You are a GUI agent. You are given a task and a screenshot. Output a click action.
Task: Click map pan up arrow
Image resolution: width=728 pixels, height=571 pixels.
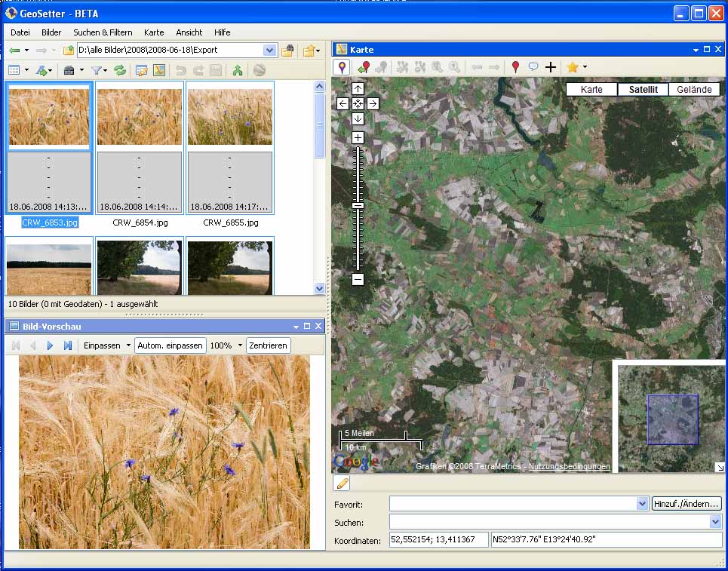pos(358,89)
